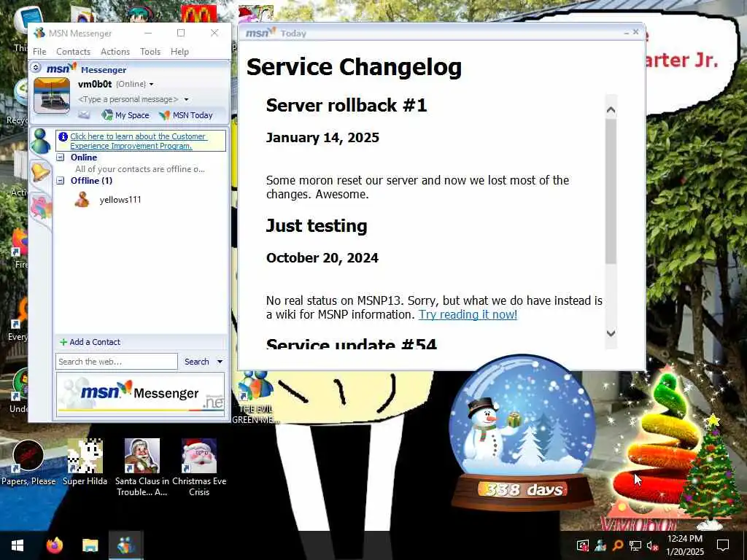Open My Space
This screenshot has width=747, height=560.
[x=126, y=115]
